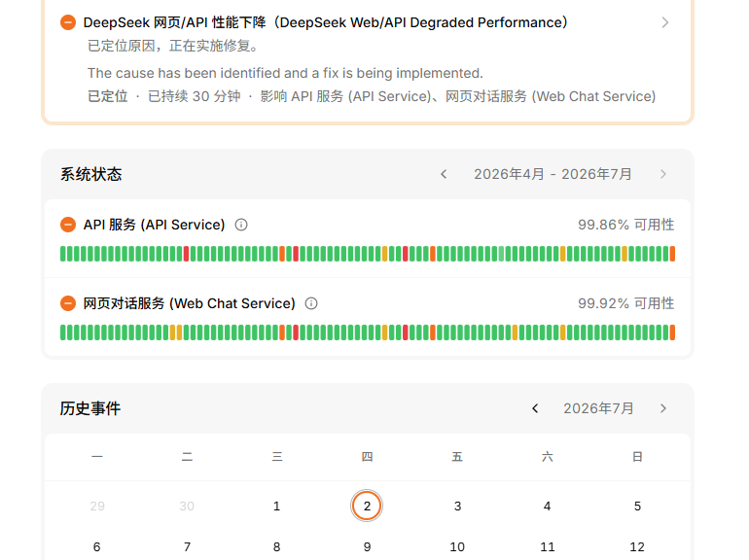Click the orange incident status icon
This screenshot has height=560, width=749.
click(68, 22)
